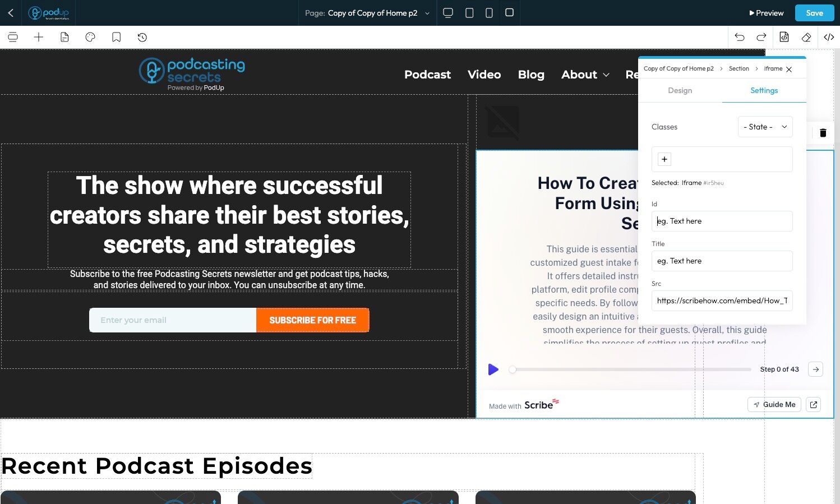
Task: Select the main hero headline text
Action: point(229,215)
